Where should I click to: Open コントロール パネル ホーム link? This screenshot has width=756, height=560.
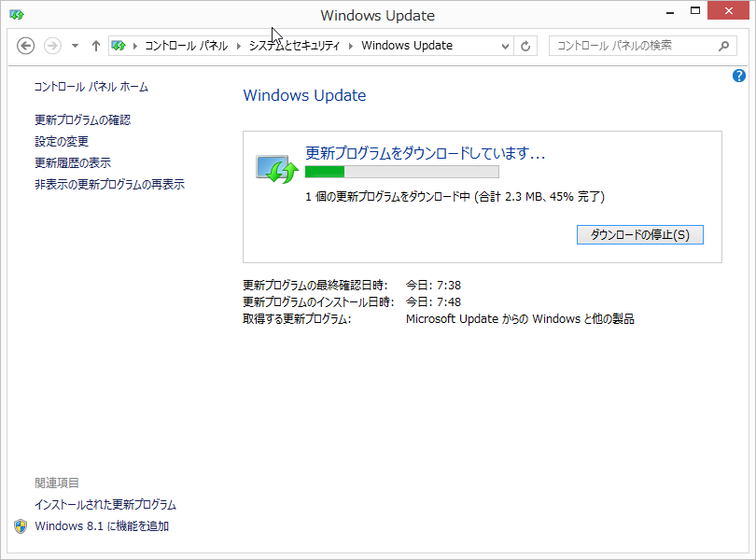click(91, 87)
